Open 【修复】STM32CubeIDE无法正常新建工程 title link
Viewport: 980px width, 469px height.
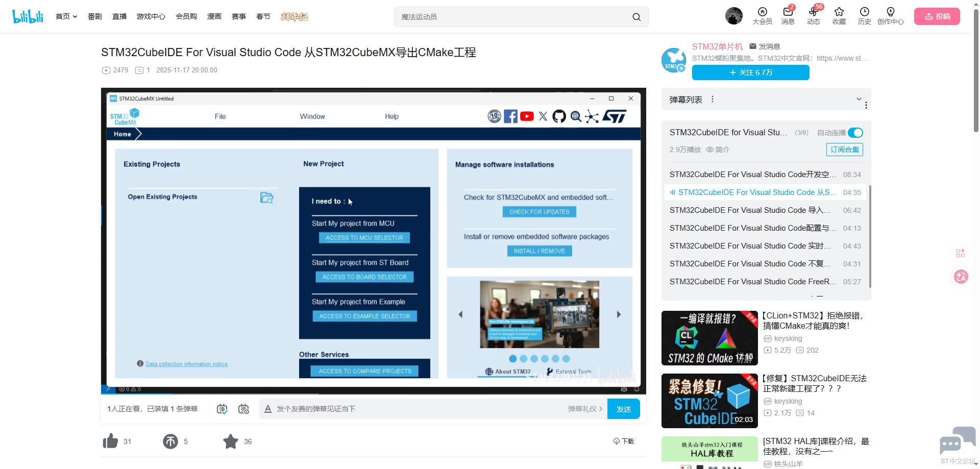click(815, 383)
